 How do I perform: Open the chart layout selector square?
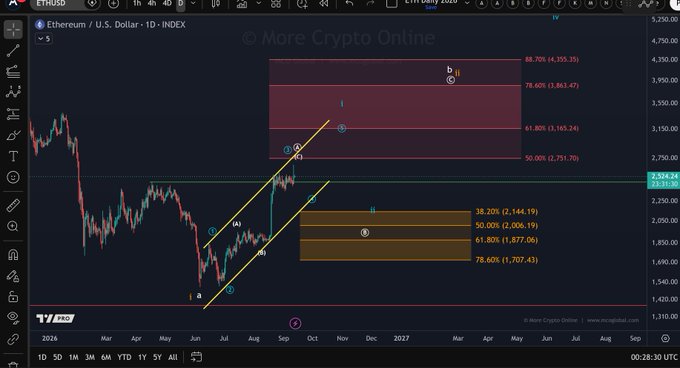pos(392,3)
